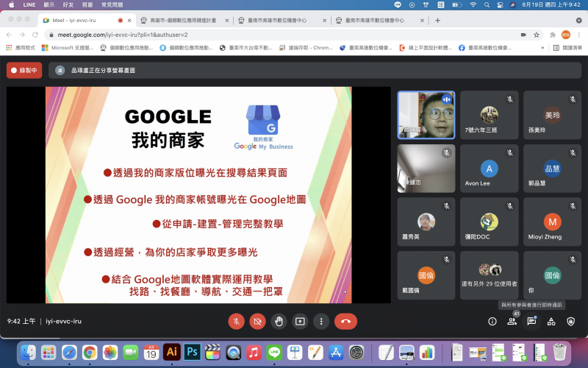588x368 pixels.
Task: Click the screen-sharing presenter banner
Action: coord(315,70)
